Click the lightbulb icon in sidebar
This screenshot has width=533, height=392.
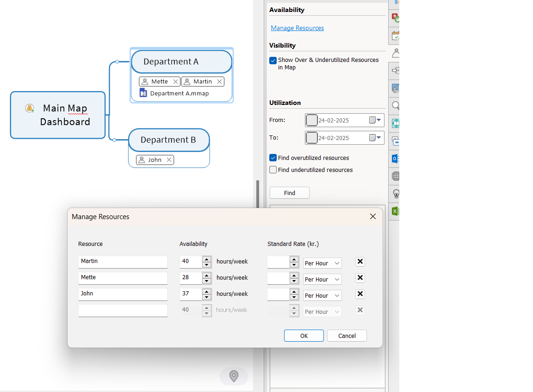(x=395, y=194)
